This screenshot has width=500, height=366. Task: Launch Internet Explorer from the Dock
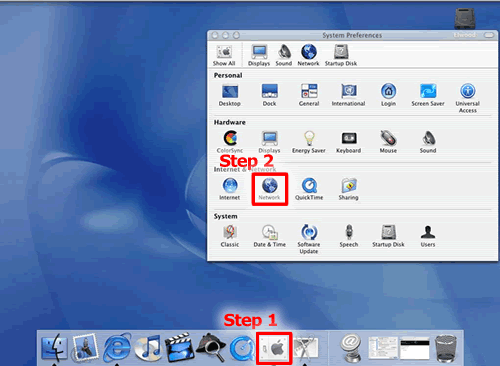[x=117, y=348]
